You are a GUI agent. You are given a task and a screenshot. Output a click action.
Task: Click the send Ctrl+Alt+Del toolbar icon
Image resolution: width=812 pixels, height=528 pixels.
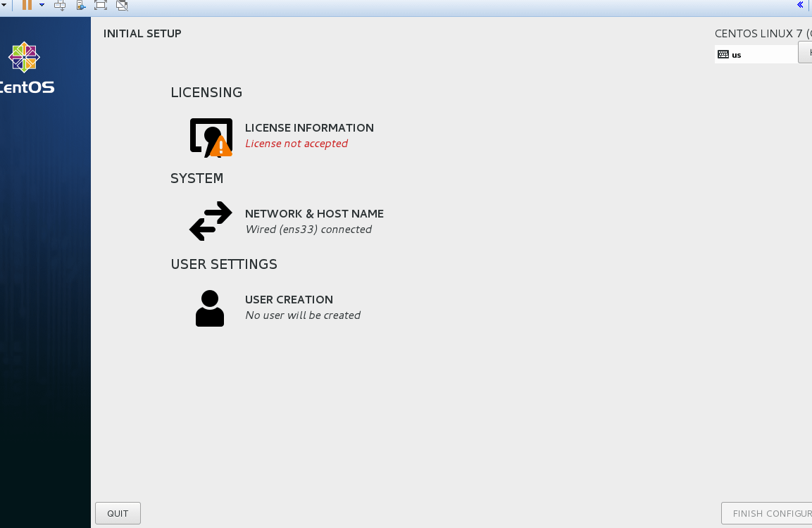coord(60,5)
